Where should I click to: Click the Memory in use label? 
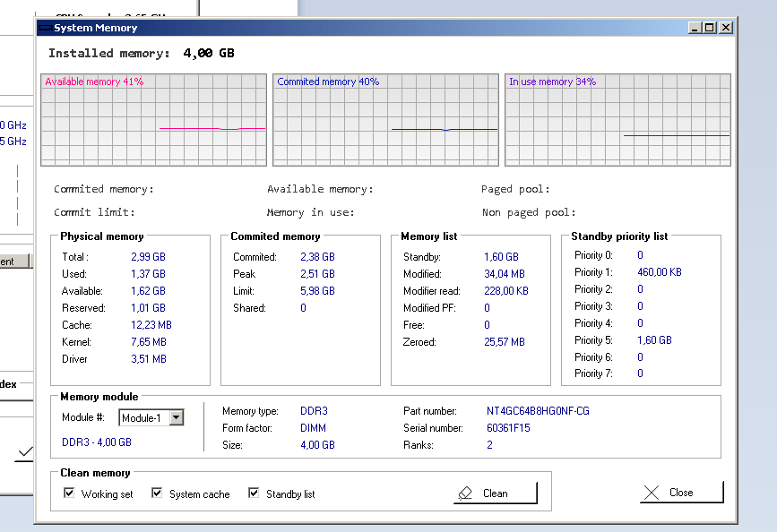(311, 212)
